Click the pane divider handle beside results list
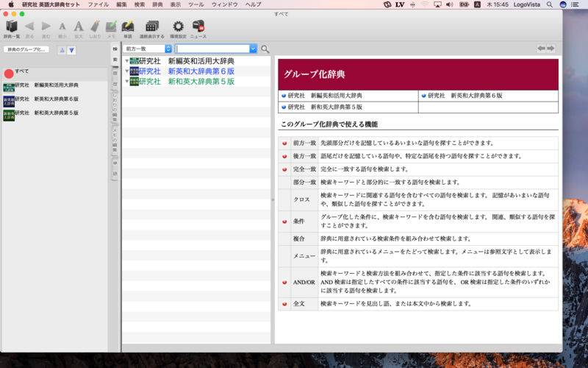588x368 pixels. point(273,199)
